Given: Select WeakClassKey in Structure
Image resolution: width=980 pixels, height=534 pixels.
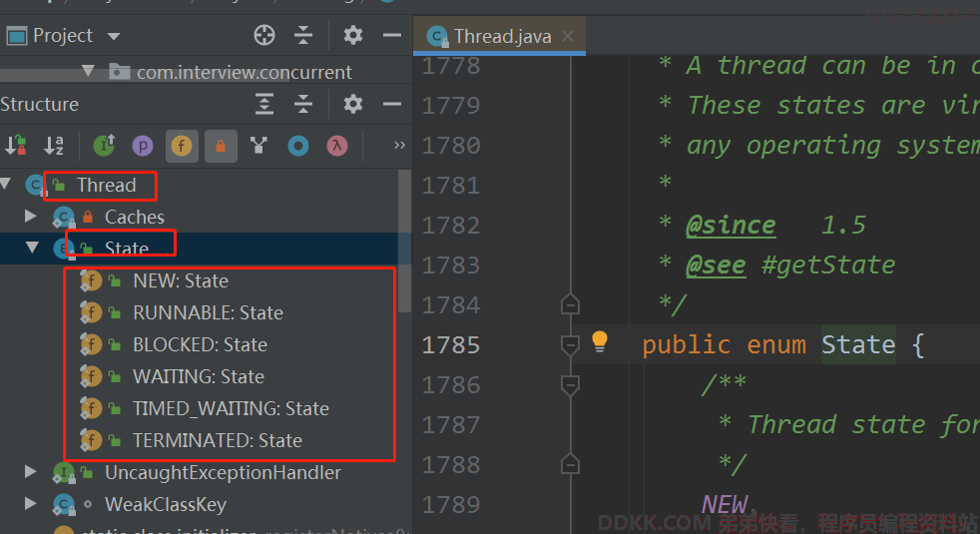Looking at the screenshot, I should 165,505.
